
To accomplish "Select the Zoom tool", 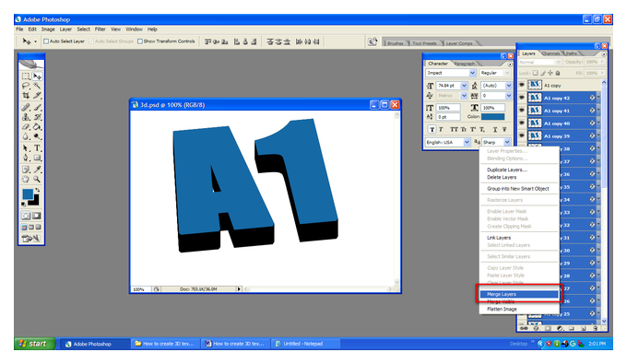I will click(x=37, y=179).
